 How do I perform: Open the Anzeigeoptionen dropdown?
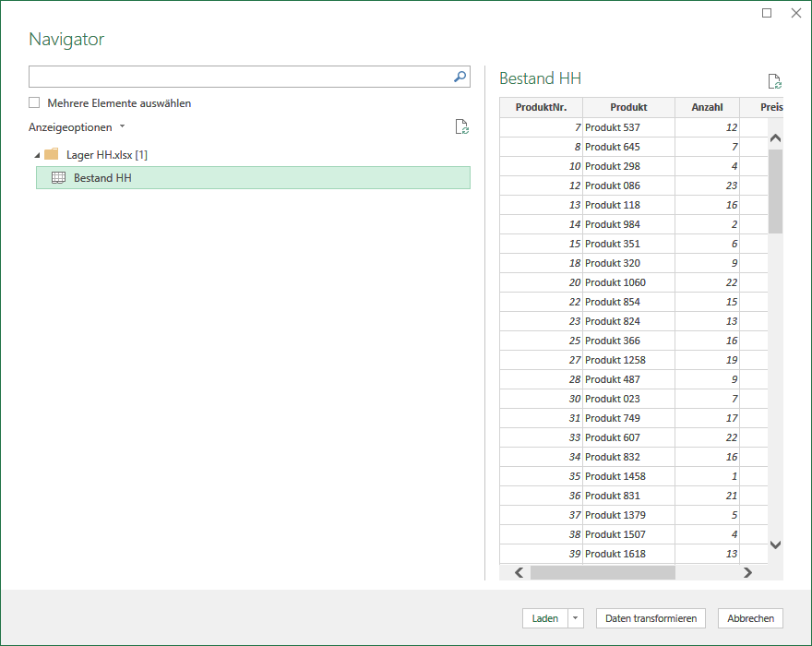pyautogui.click(x=76, y=127)
